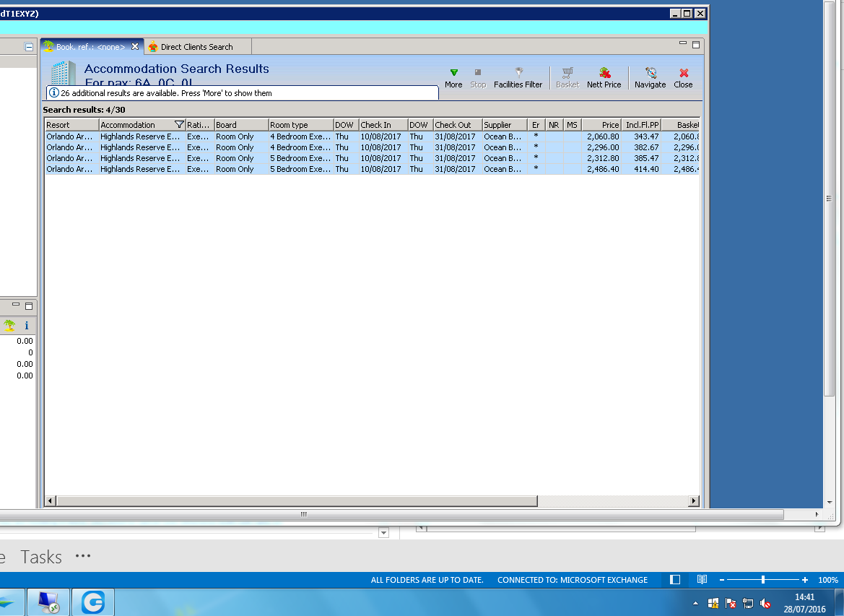Open the remote desktop taskbar icon
Screen dimensions: 844x616
[48, 602]
